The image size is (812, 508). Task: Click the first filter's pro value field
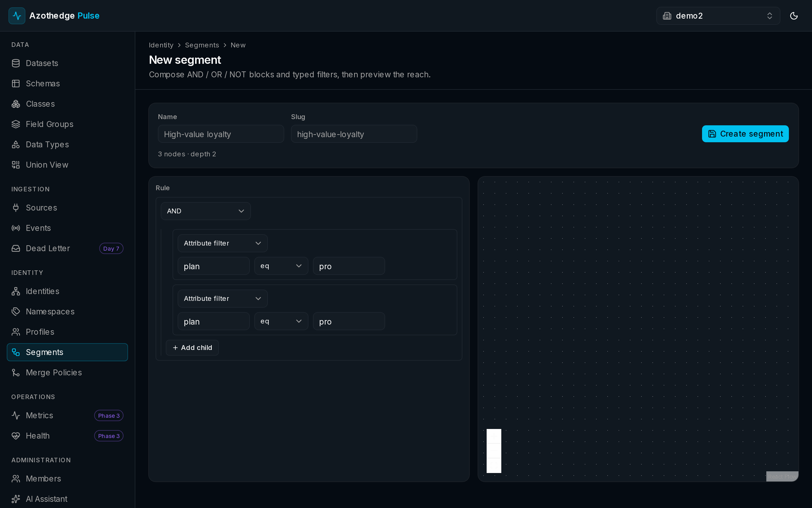349,266
